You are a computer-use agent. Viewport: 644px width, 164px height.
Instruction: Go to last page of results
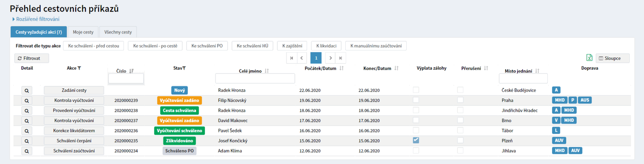pyautogui.click(x=341, y=58)
